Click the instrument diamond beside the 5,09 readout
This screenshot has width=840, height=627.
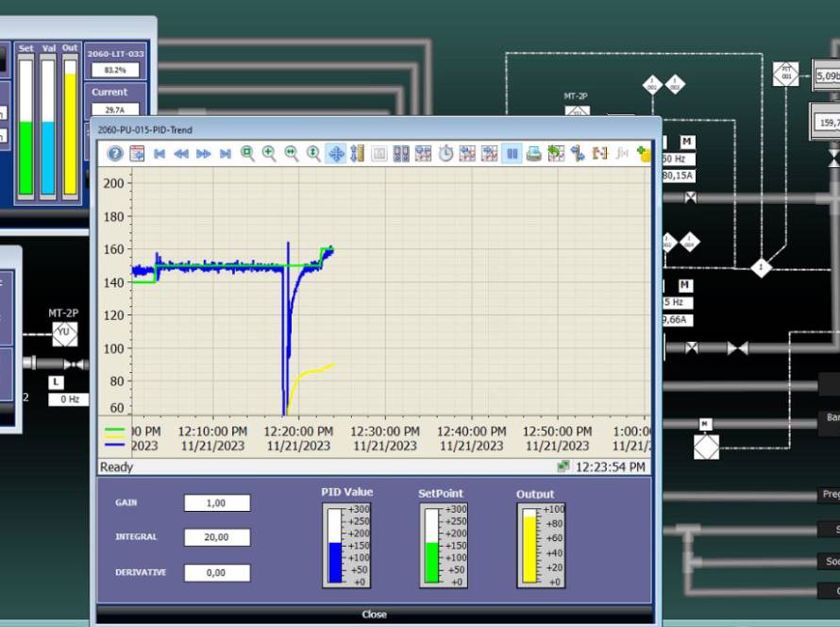(786, 74)
